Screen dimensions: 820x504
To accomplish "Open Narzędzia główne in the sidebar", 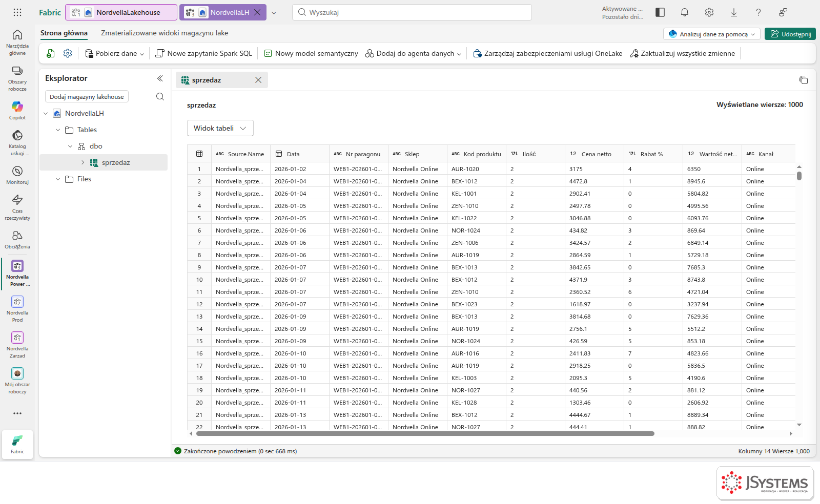I will (x=17, y=42).
